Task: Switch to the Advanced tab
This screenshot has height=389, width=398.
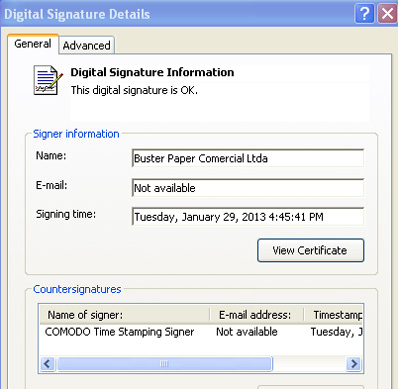Action: [x=87, y=45]
